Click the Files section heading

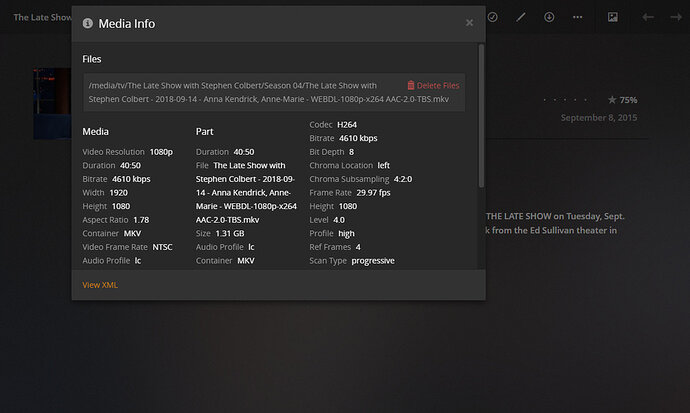(92, 59)
